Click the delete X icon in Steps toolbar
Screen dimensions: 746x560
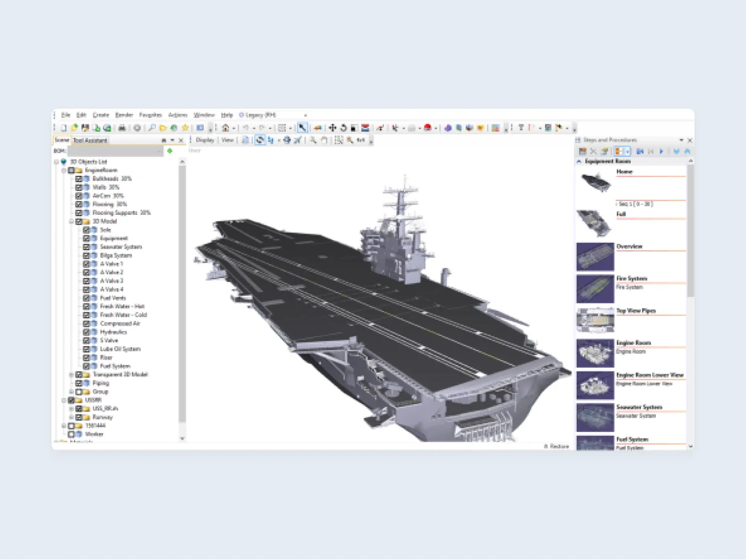[593, 152]
